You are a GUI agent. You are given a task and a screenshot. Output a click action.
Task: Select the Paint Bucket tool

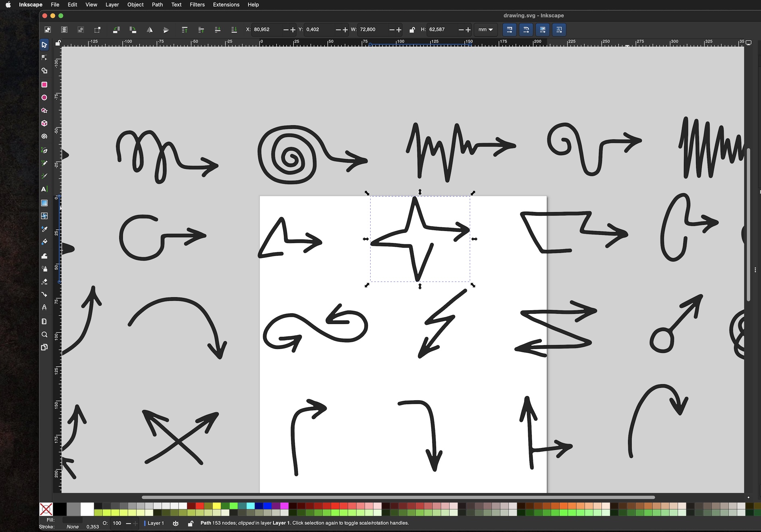tap(44, 242)
